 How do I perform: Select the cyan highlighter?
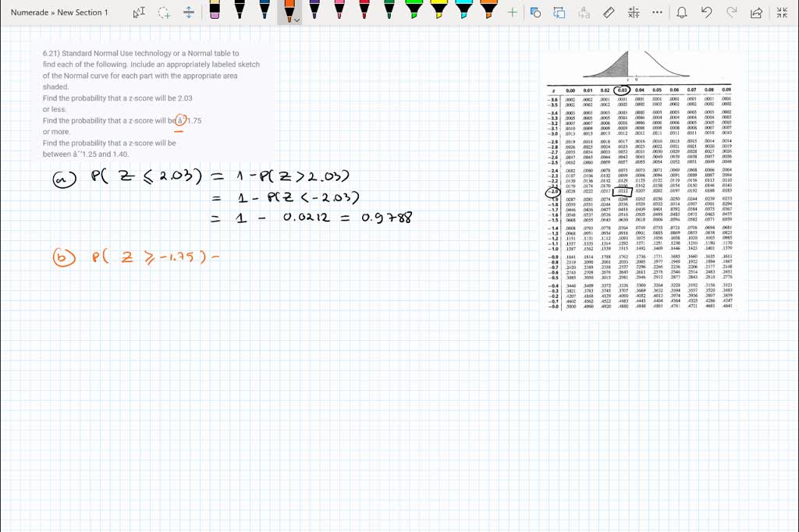(466, 12)
